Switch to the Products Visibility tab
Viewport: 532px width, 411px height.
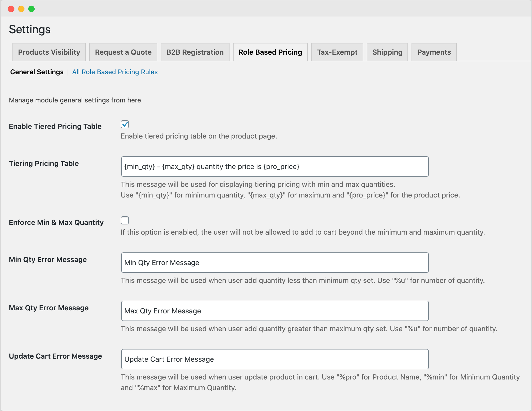49,52
